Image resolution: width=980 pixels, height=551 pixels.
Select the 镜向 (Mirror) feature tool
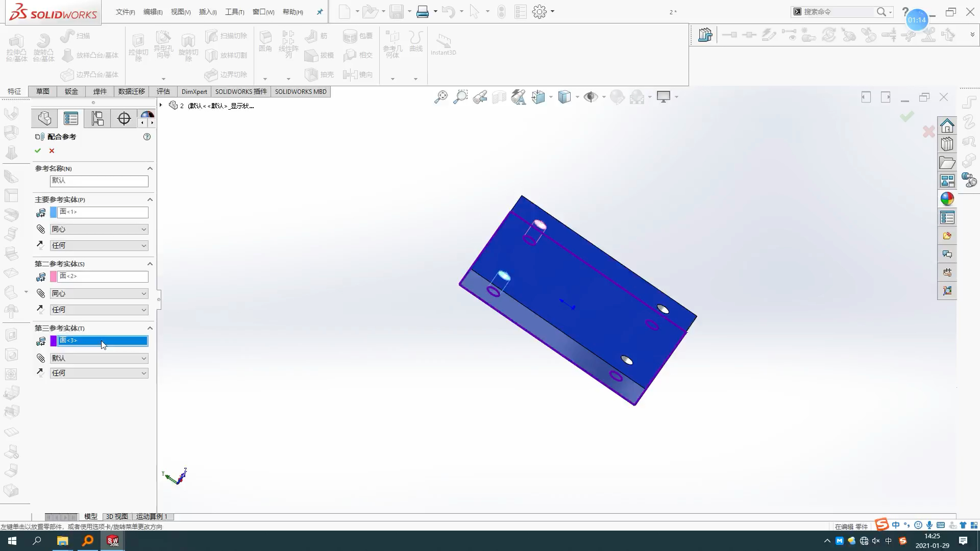(x=359, y=74)
